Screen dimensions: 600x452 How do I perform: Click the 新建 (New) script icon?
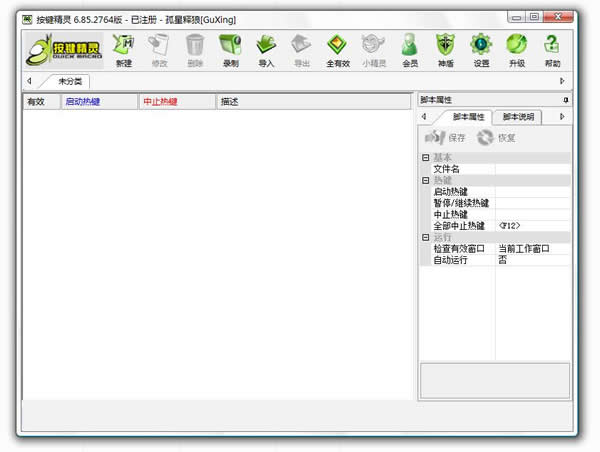[x=123, y=49]
